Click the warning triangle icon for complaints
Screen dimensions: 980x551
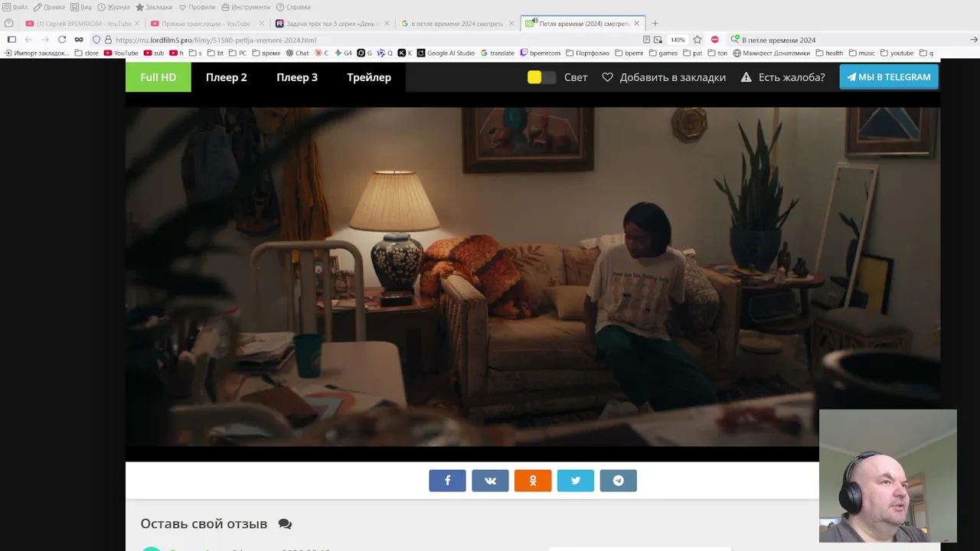(746, 77)
